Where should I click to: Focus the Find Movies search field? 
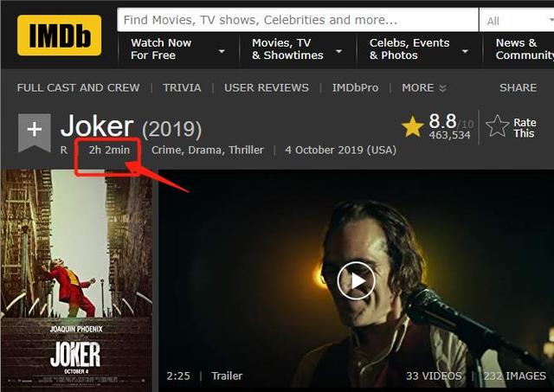pos(298,20)
